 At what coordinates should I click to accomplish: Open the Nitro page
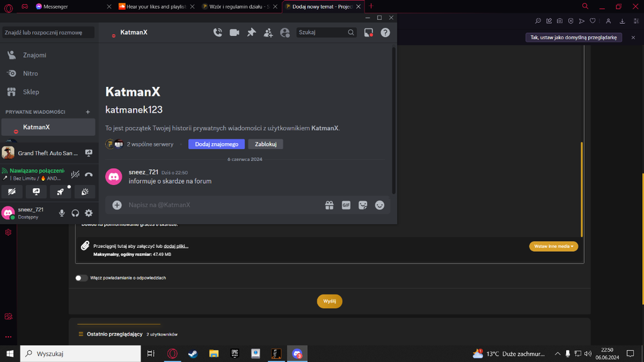[x=48, y=73]
